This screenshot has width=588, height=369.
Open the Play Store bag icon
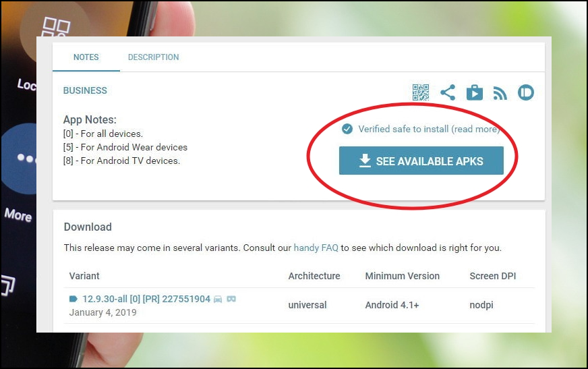pyautogui.click(x=474, y=92)
